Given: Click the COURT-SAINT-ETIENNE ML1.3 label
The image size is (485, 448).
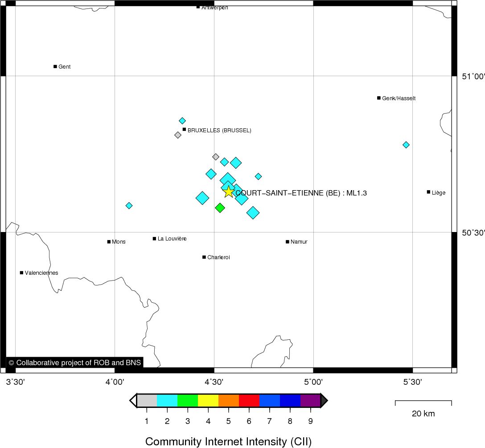Looking at the screenshot, I should [x=301, y=193].
